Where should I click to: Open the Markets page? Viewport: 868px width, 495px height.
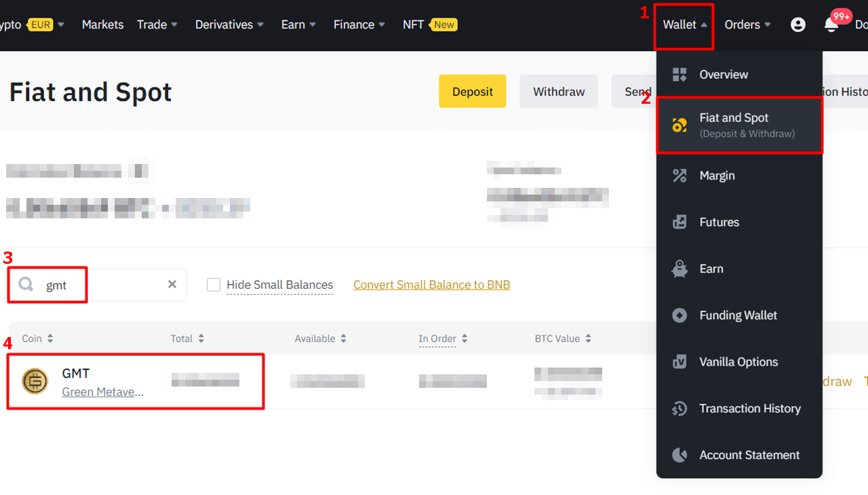pyautogui.click(x=102, y=24)
